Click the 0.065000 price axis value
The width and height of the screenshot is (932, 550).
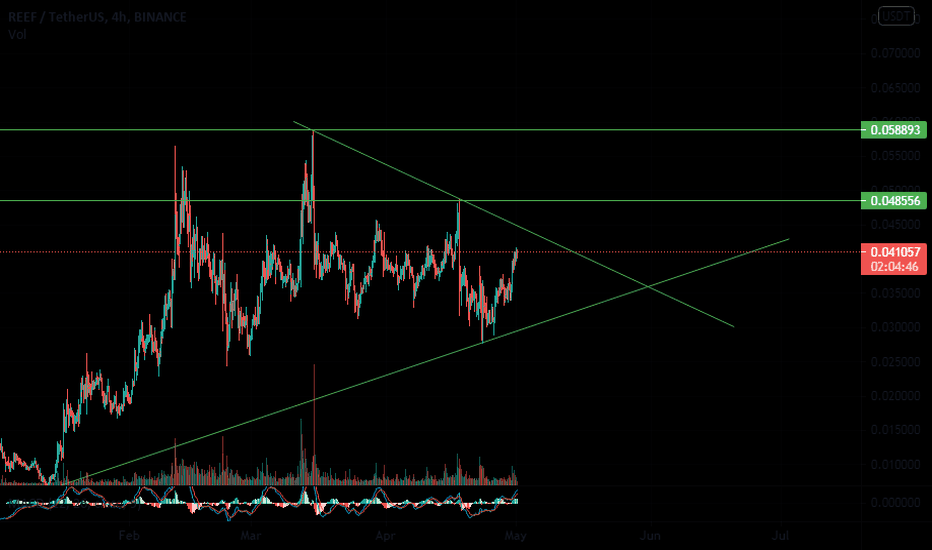pos(896,88)
